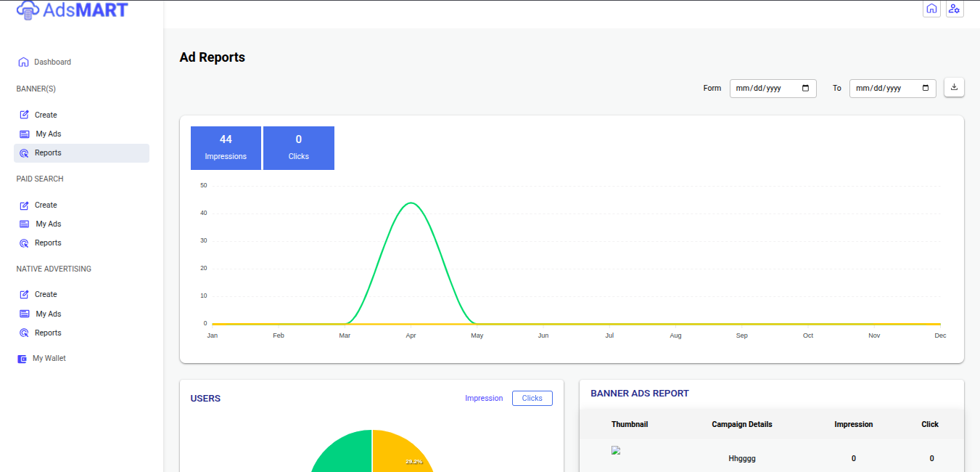Click the campaign name "Hhgggg"
This screenshot has width=980, height=472.
pos(742,459)
